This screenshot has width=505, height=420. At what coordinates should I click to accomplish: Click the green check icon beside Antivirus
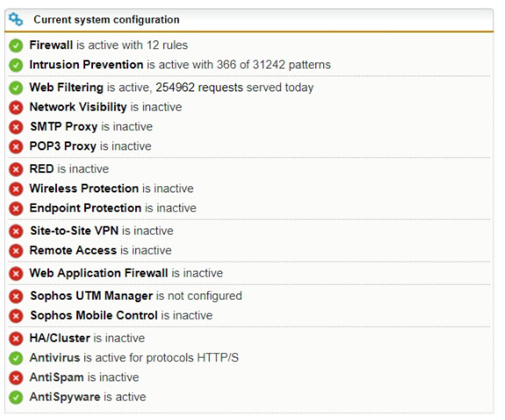pyautogui.click(x=16, y=358)
